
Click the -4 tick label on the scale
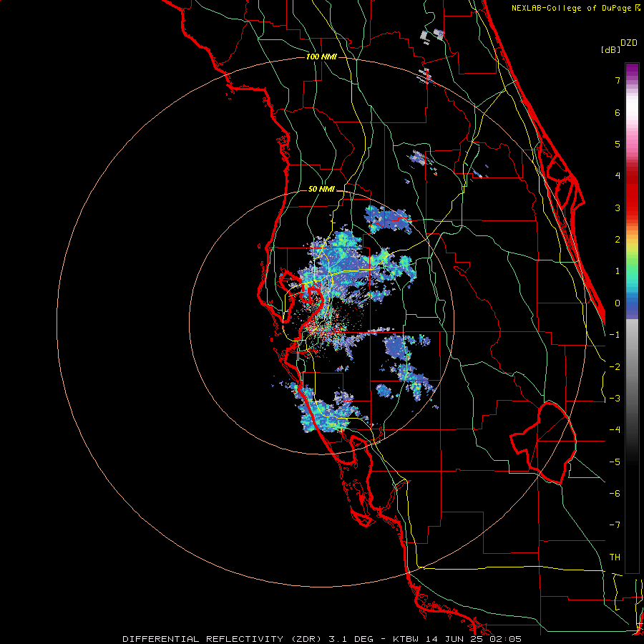[615, 430]
